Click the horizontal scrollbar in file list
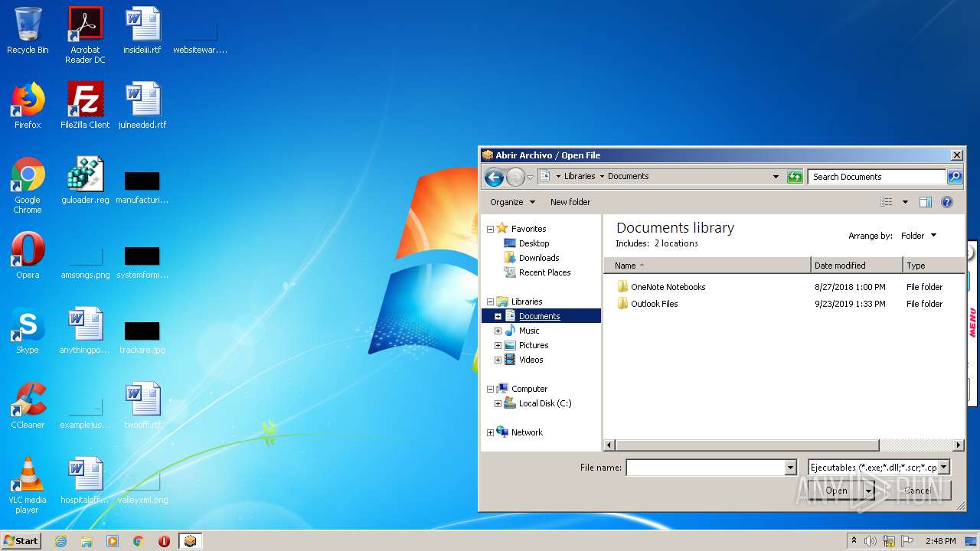This screenshot has height=551, width=980. pyautogui.click(x=748, y=445)
